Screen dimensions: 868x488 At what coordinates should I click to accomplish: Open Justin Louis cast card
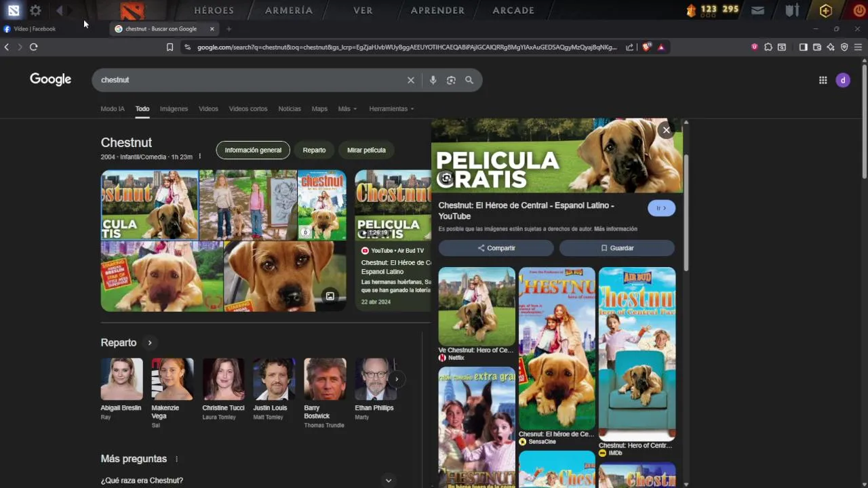[274, 390]
